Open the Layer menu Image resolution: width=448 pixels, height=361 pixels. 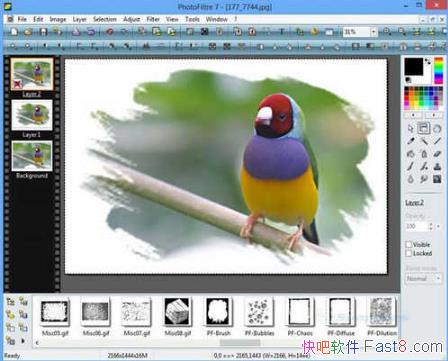pos(80,19)
